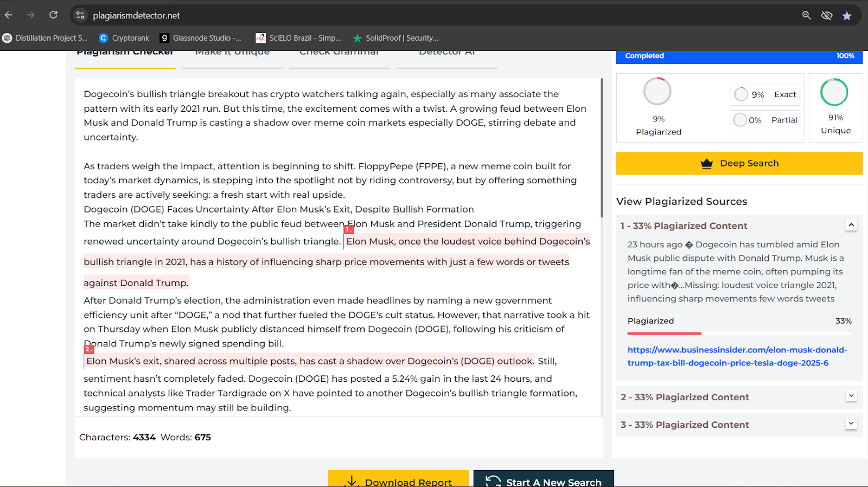Click Download Report button
Image resolution: width=868 pixels, height=487 pixels.
pos(398,479)
